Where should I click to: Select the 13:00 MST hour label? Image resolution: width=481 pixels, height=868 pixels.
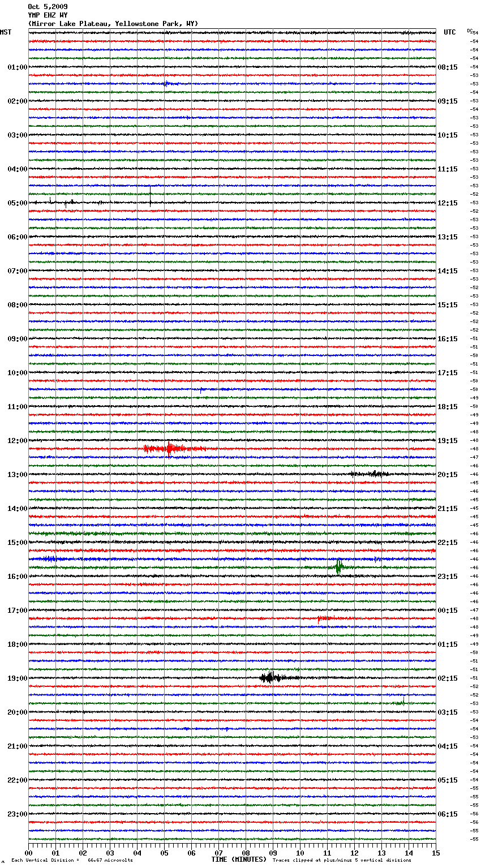[x=18, y=475]
